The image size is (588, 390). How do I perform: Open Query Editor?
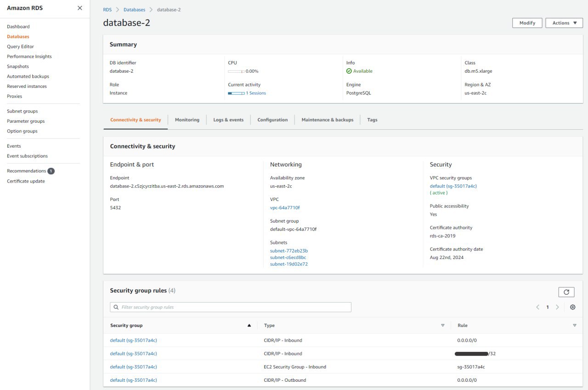[20, 46]
